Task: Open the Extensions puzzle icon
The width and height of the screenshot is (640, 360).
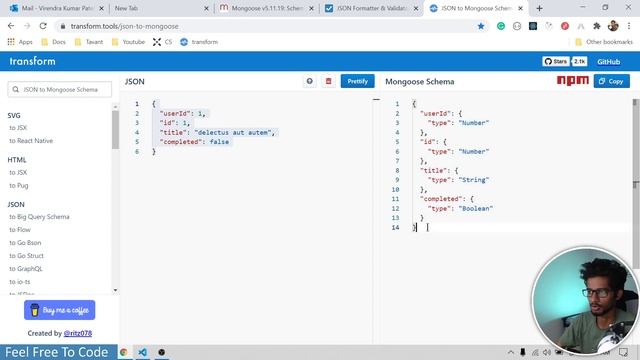Action: [x=597, y=26]
